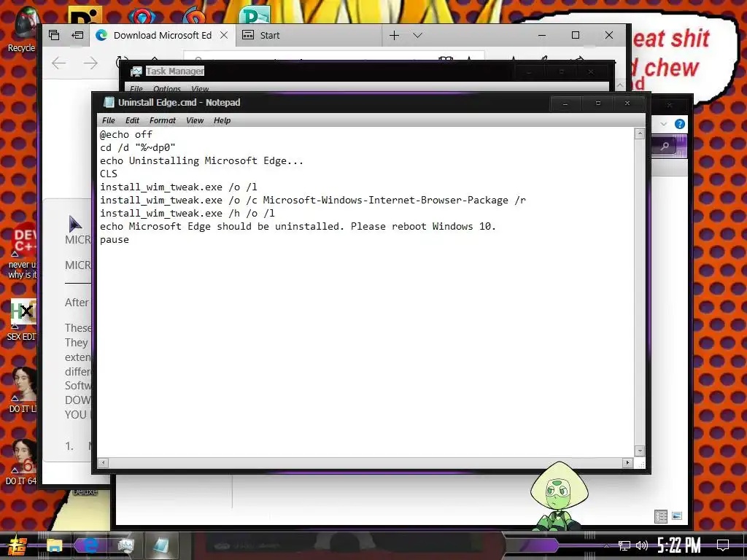
Task: Open the network tray icon
Action: tap(624, 545)
